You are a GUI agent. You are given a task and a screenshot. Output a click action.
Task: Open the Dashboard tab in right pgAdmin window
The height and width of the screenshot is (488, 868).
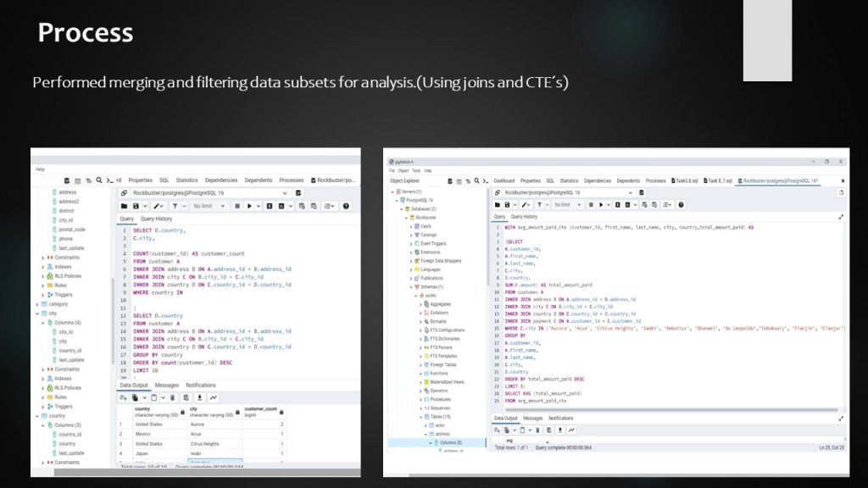[x=504, y=180]
